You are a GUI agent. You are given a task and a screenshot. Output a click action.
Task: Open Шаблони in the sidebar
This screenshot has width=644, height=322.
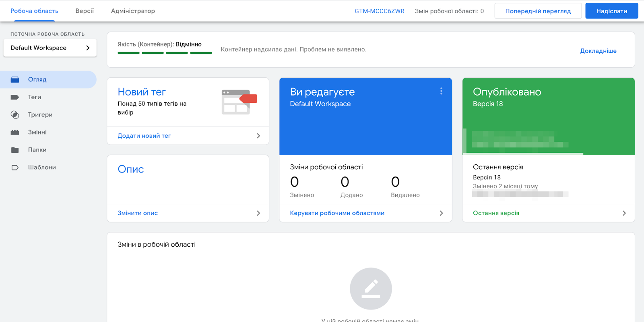click(x=48, y=167)
